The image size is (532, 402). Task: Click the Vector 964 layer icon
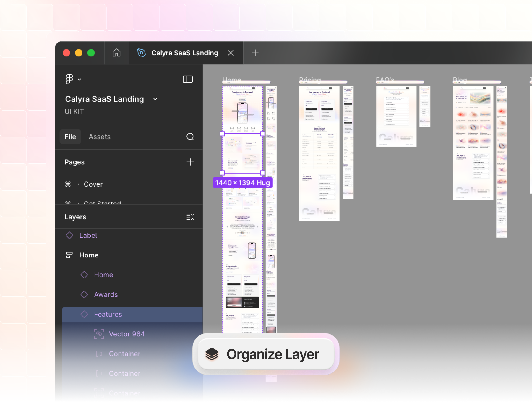(x=99, y=334)
